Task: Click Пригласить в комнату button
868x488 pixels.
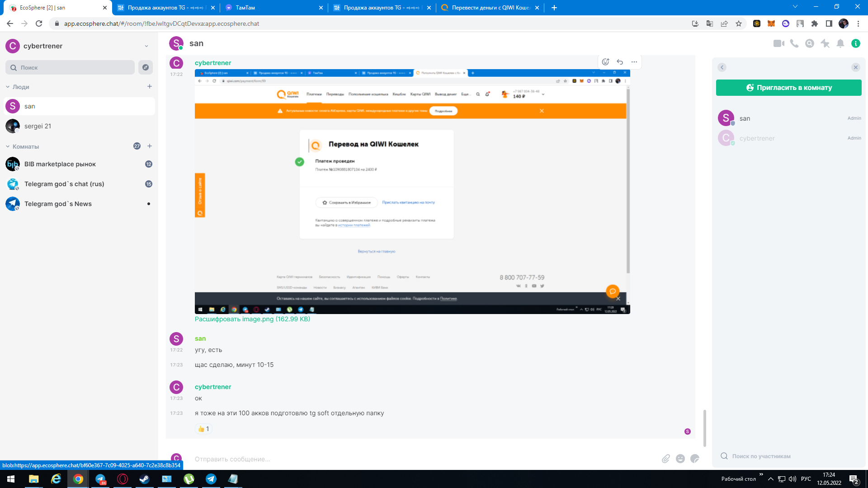Action: [x=788, y=88]
